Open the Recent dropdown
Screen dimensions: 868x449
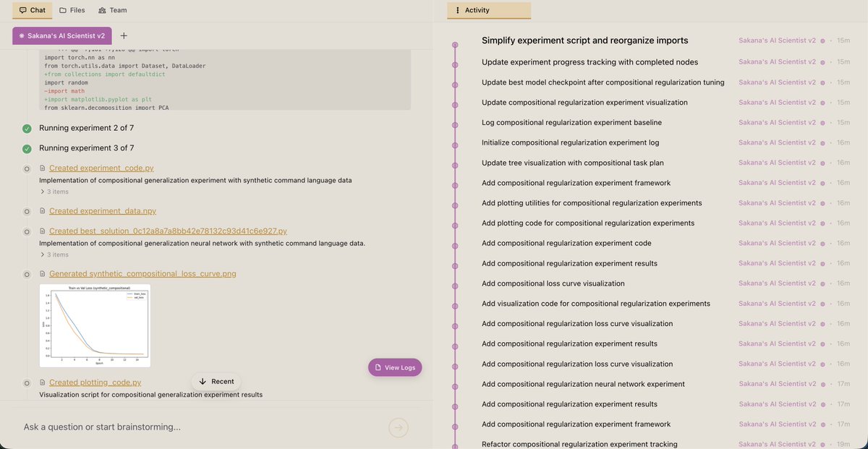(216, 381)
